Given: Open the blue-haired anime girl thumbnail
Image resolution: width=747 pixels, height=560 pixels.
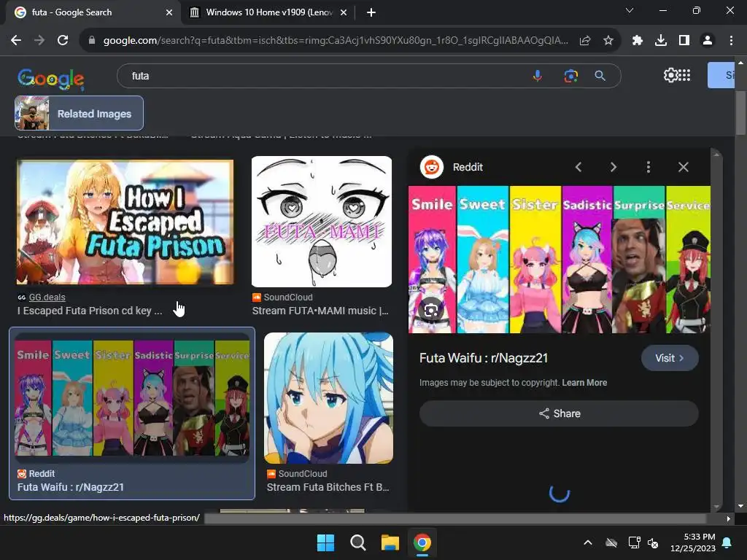Looking at the screenshot, I should [x=329, y=398].
